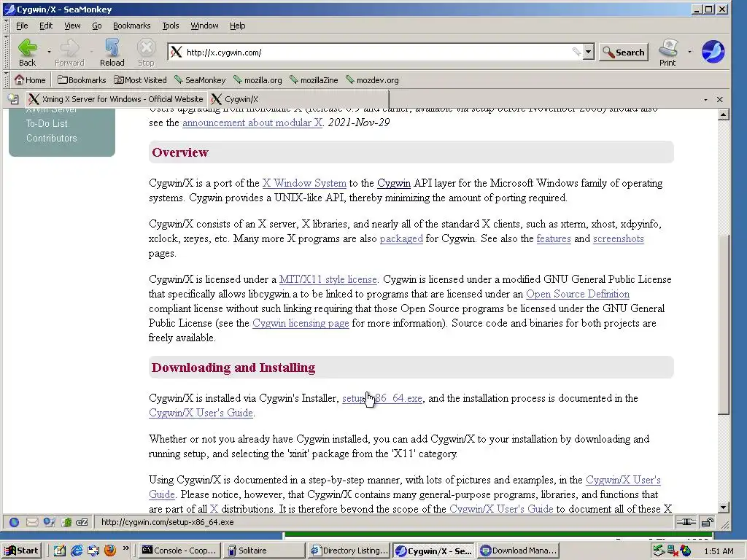Image resolution: width=747 pixels, height=560 pixels.
Task: Open the X Window System link
Action: [x=304, y=183]
